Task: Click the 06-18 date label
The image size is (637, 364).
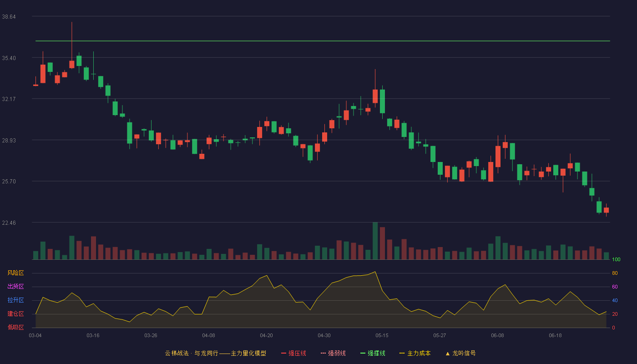Action: [x=556, y=335]
